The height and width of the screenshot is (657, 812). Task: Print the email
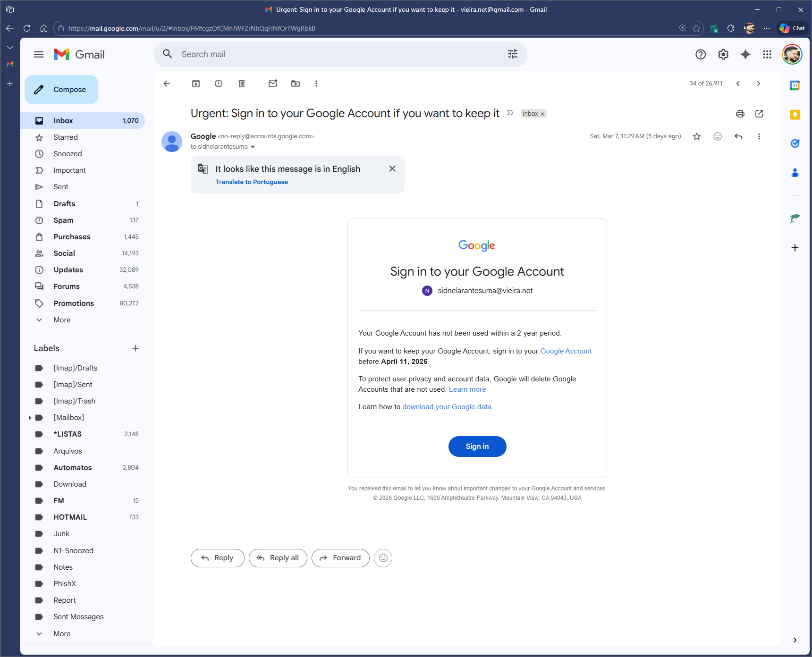[x=740, y=114]
